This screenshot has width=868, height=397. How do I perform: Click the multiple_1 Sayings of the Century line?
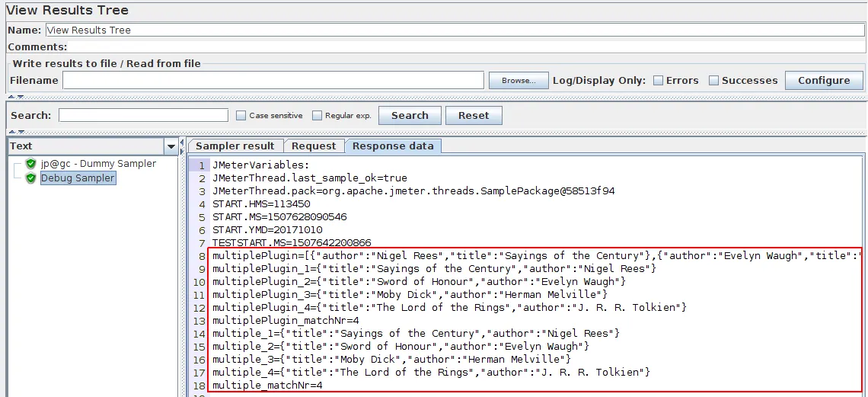pyautogui.click(x=416, y=333)
